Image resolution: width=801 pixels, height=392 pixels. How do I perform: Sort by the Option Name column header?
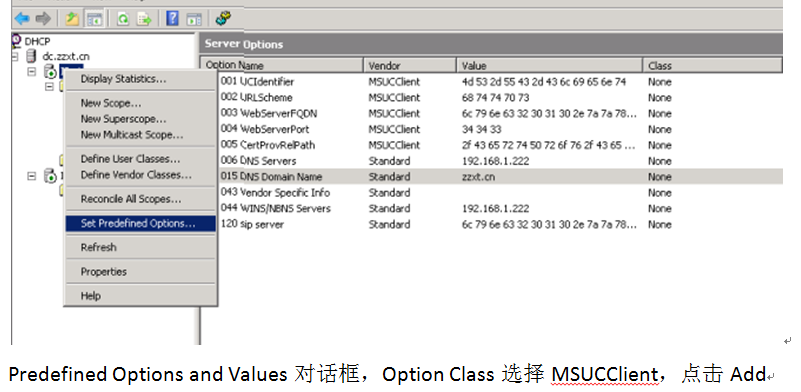click(x=282, y=65)
